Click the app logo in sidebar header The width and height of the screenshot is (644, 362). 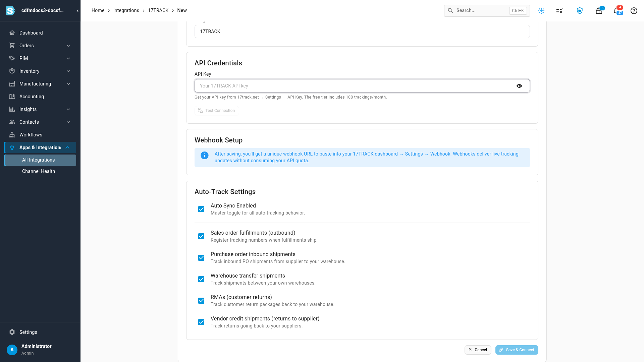(x=11, y=11)
